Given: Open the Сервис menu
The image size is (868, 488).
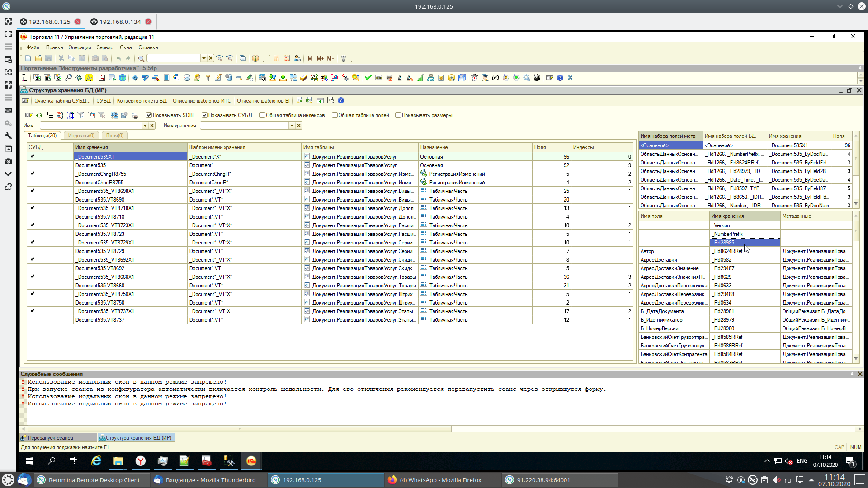Looking at the screenshot, I should pyautogui.click(x=104, y=47).
